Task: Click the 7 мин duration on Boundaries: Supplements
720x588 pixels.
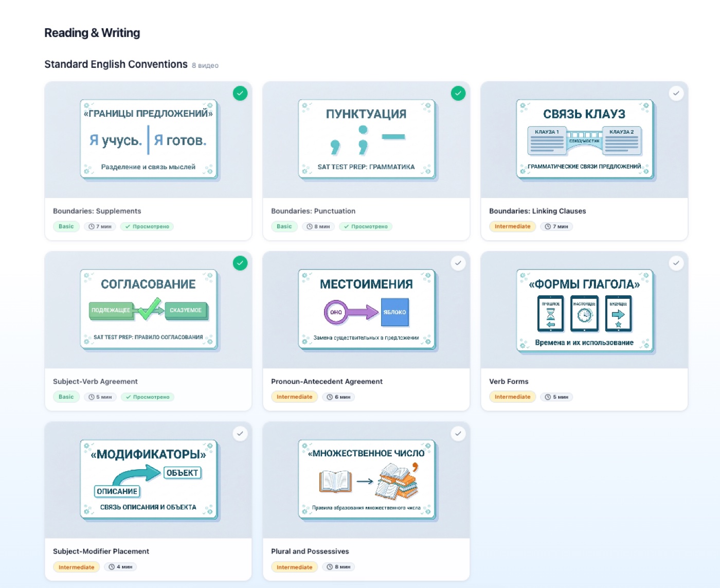Action: tap(100, 226)
